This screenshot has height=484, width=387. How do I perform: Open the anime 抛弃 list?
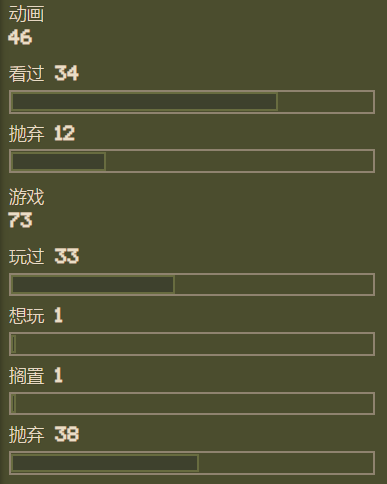pos(26,134)
